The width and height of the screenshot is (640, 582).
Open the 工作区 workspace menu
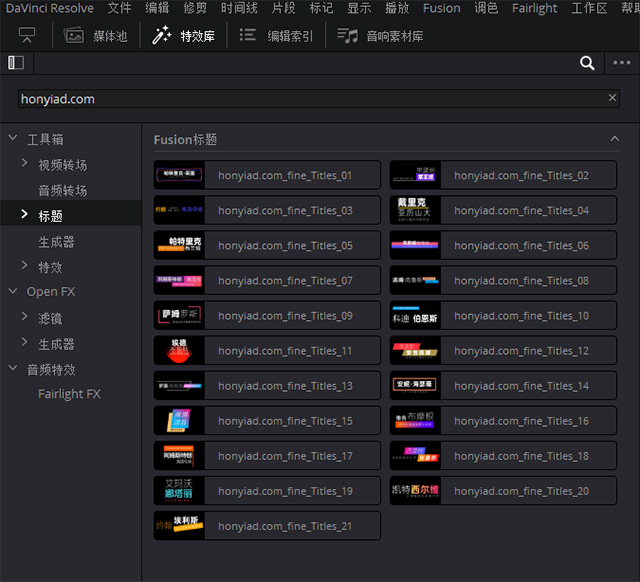pos(589,8)
